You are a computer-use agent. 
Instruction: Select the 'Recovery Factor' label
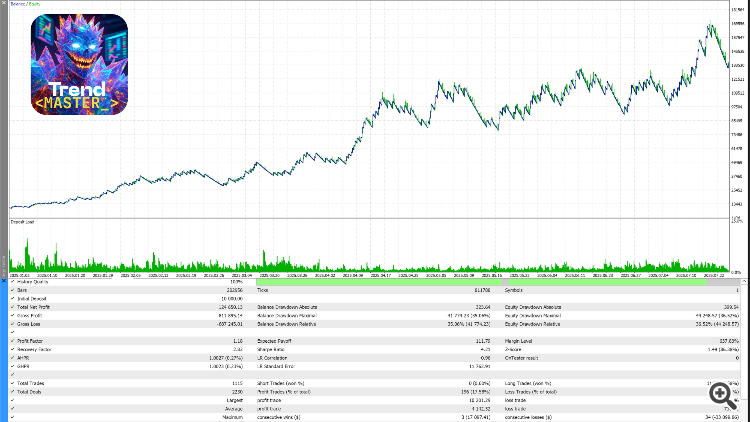point(34,349)
